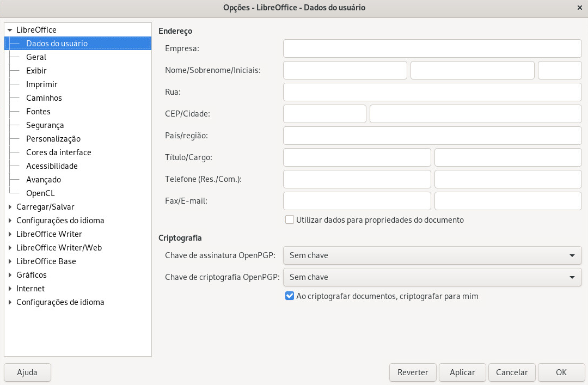Open Ajuda for this dialog
This screenshot has width=588, height=385.
27,372
